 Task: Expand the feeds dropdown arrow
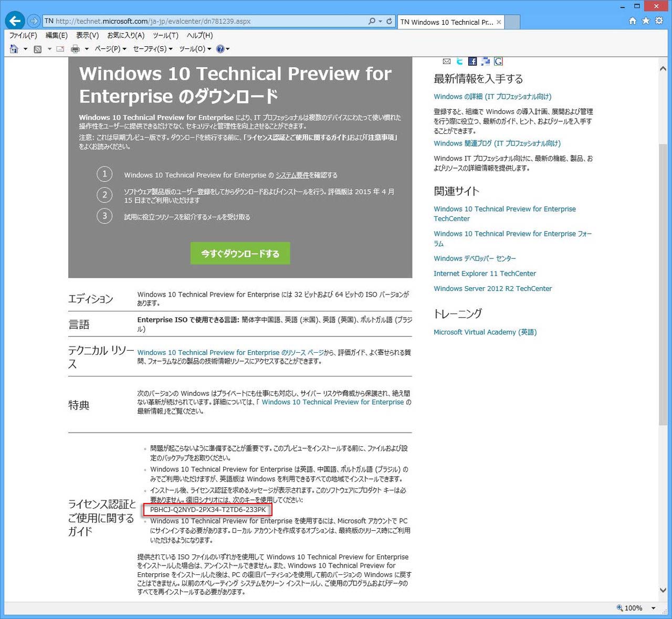coord(49,49)
